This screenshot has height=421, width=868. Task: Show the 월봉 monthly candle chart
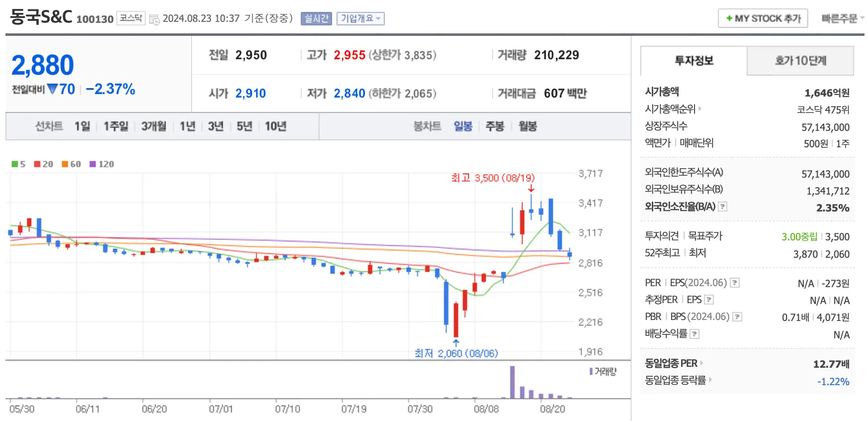click(x=527, y=126)
